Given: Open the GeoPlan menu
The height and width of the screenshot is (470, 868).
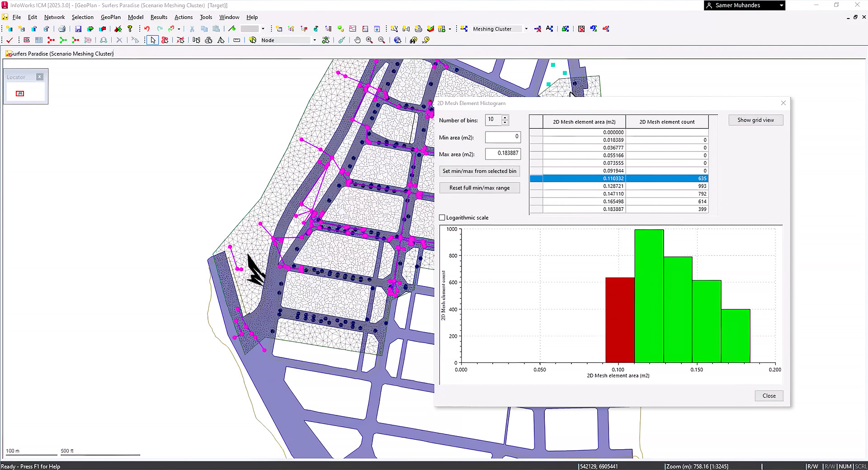Looking at the screenshot, I should point(110,17).
